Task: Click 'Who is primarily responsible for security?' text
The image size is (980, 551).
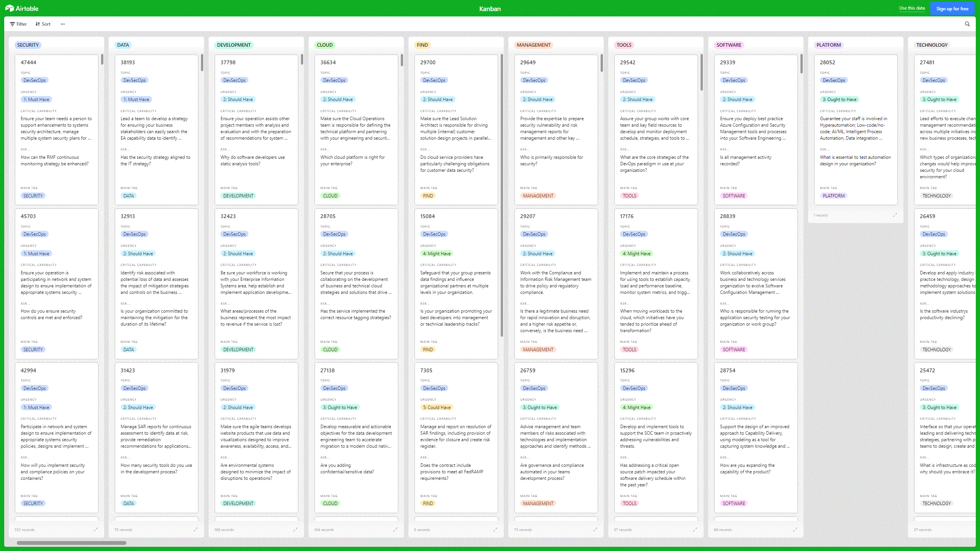Action: point(551,160)
